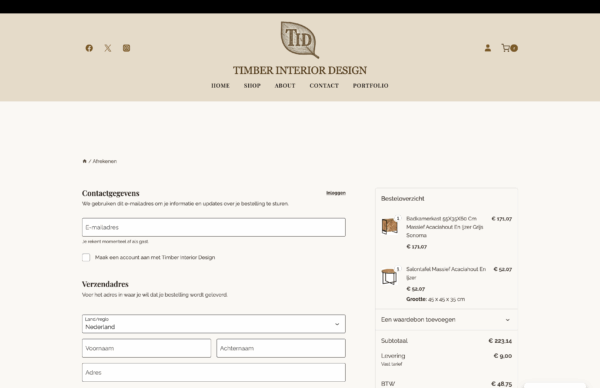Focus the E-mailadres input field
This screenshot has width=600, height=388.
214,227
